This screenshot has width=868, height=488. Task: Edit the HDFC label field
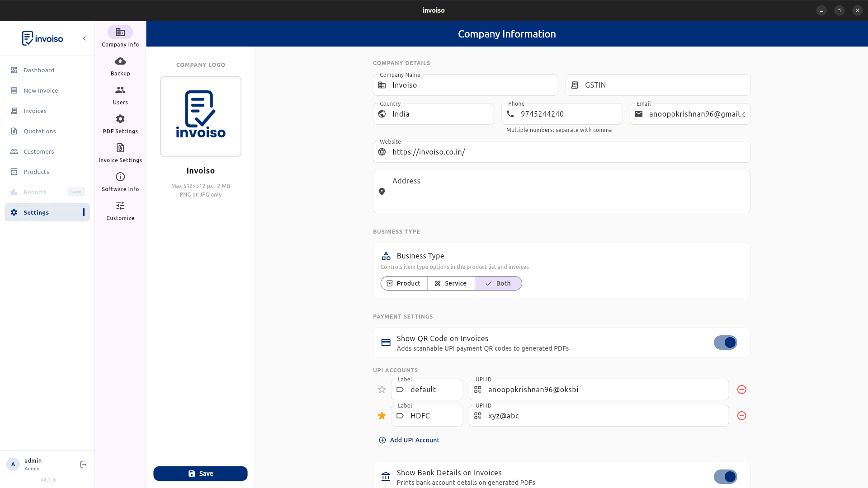click(x=427, y=416)
